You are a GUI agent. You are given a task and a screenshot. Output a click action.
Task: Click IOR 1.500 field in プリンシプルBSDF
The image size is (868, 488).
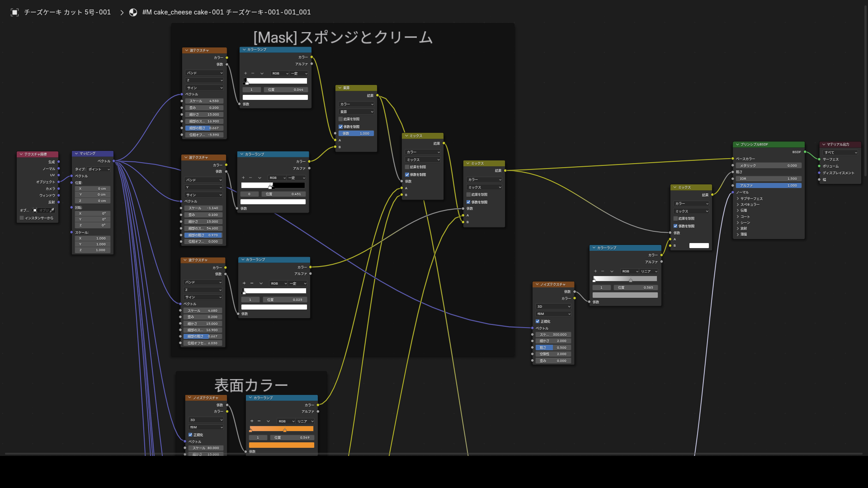(769, 179)
